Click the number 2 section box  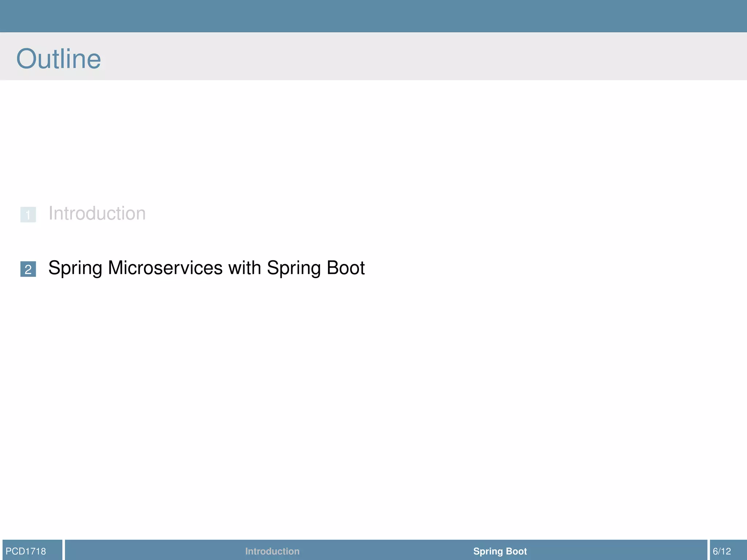(x=28, y=269)
